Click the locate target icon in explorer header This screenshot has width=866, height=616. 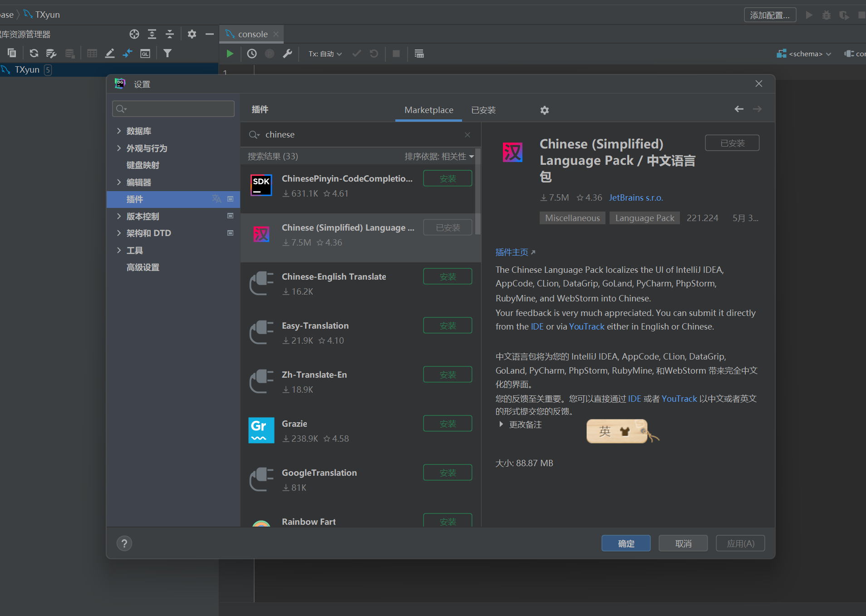(x=134, y=34)
